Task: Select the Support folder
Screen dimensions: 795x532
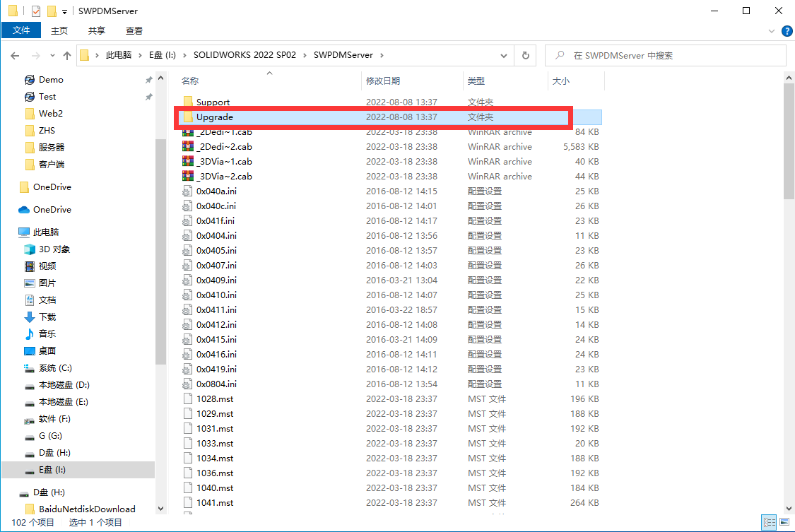Action: [x=213, y=102]
